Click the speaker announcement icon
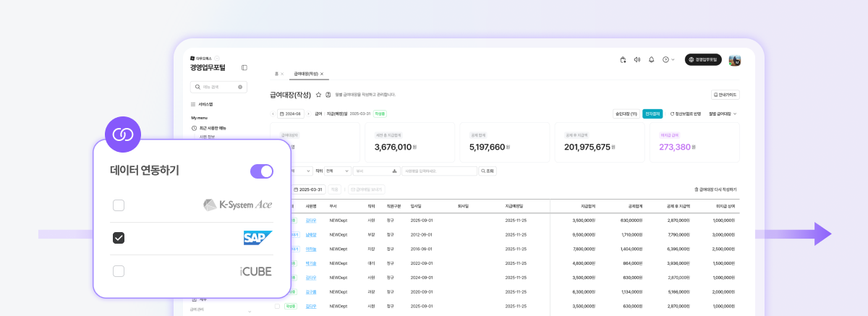Viewport: 868px width, 316px height. pos(637,59)
